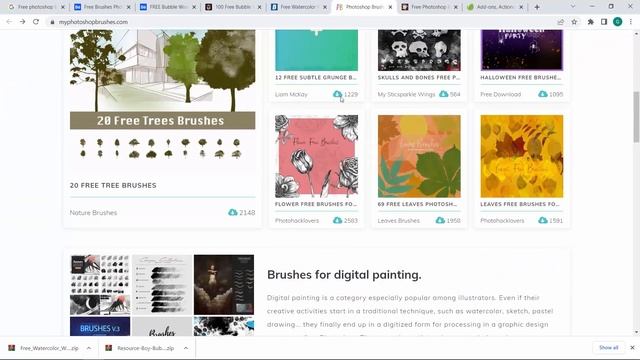Open My Sticsparkle Wings author link
The image size is (640, 360).
(406, 94)
